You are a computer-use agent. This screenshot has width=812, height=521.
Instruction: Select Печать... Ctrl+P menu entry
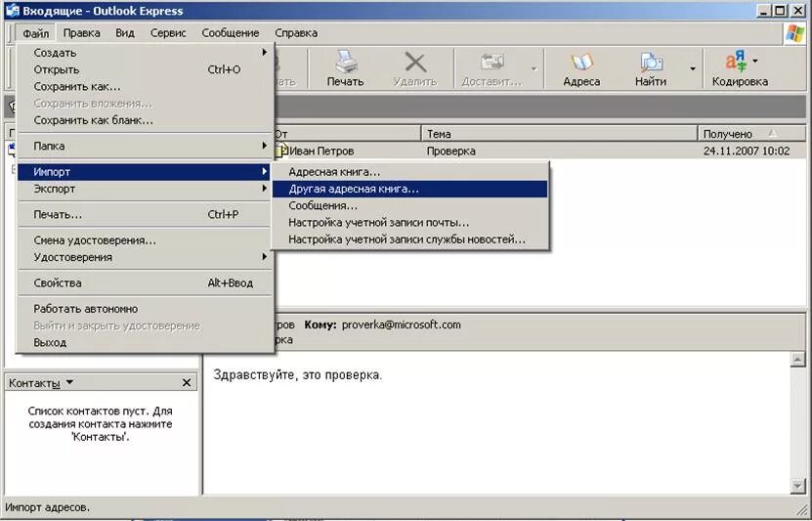pyautogui.click(x=145, y=214)
